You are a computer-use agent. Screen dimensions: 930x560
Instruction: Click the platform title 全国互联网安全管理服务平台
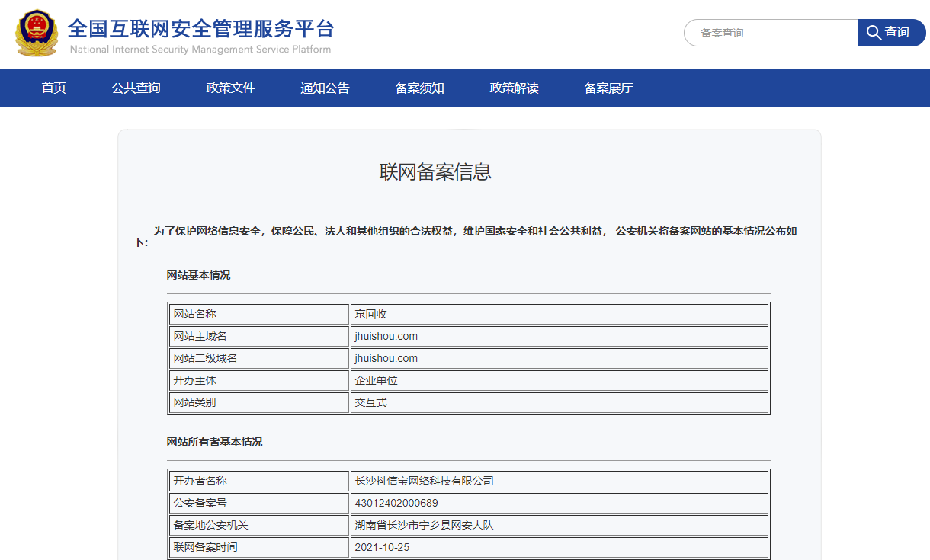coord(200,29)
